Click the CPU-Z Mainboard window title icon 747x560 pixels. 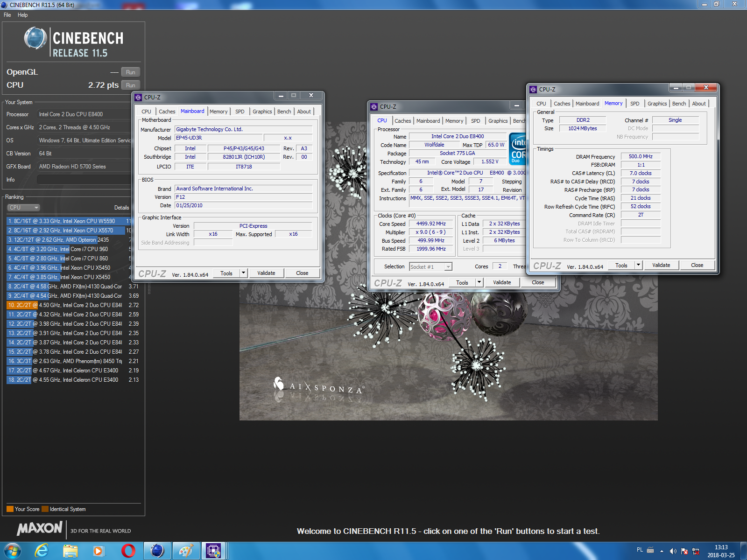(x=138, y=98)
